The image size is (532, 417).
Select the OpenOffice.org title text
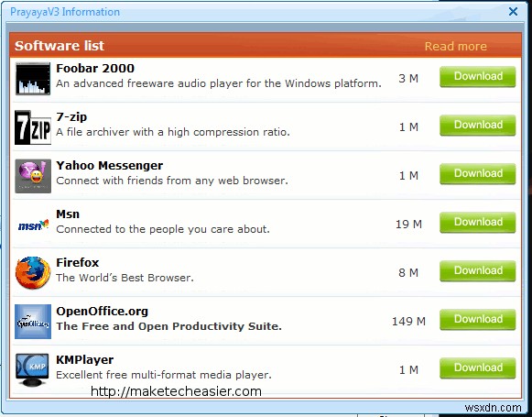coord(103,311)
